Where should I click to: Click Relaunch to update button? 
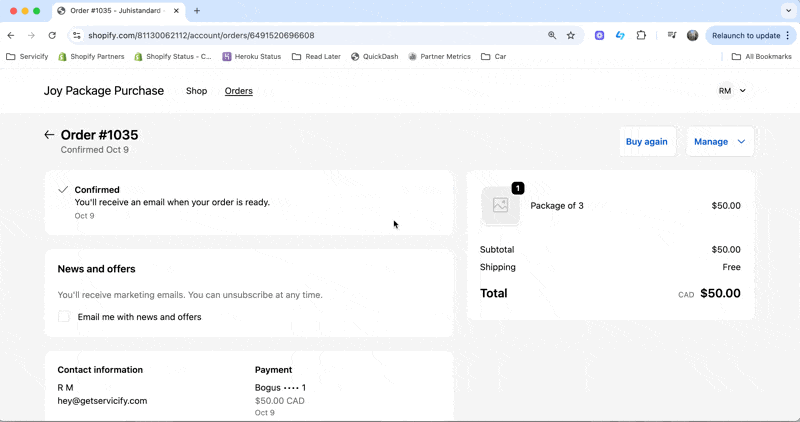pyautogui.click(x=746, y=35)
